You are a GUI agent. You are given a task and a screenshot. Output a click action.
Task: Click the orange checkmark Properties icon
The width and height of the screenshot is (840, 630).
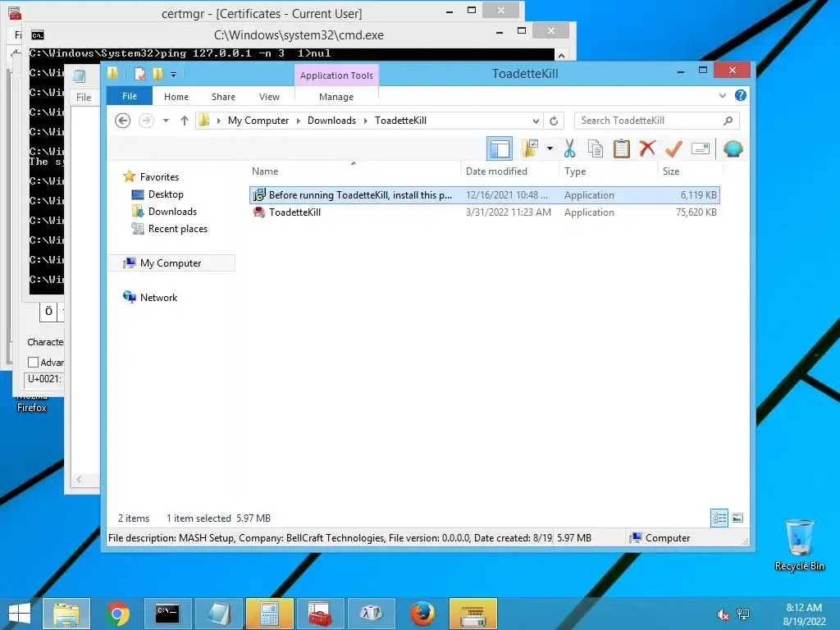[x=673, y=148]
